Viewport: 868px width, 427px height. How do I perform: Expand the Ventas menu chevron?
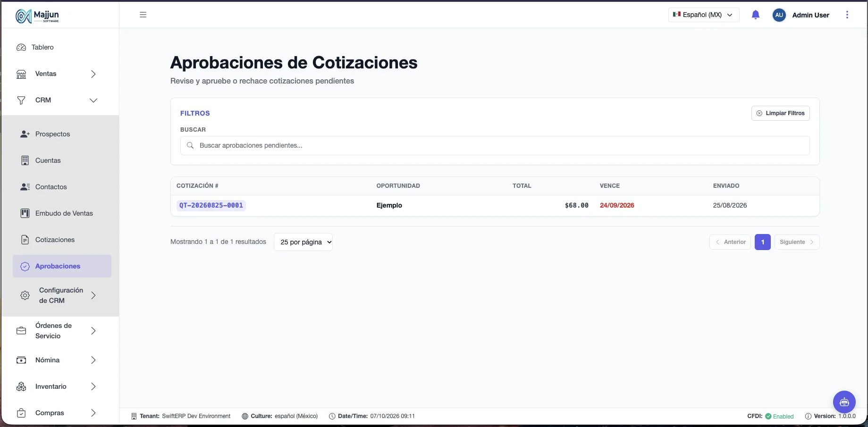coord(93,74)
